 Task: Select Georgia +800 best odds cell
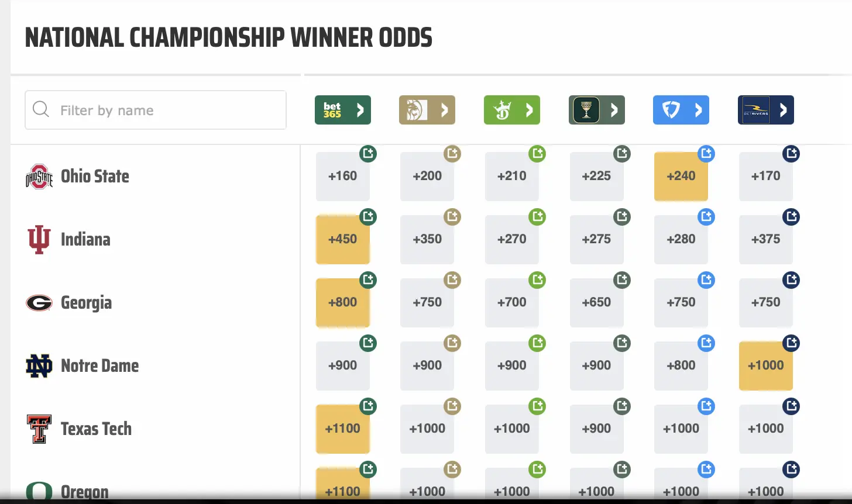(x=342, y=303)
